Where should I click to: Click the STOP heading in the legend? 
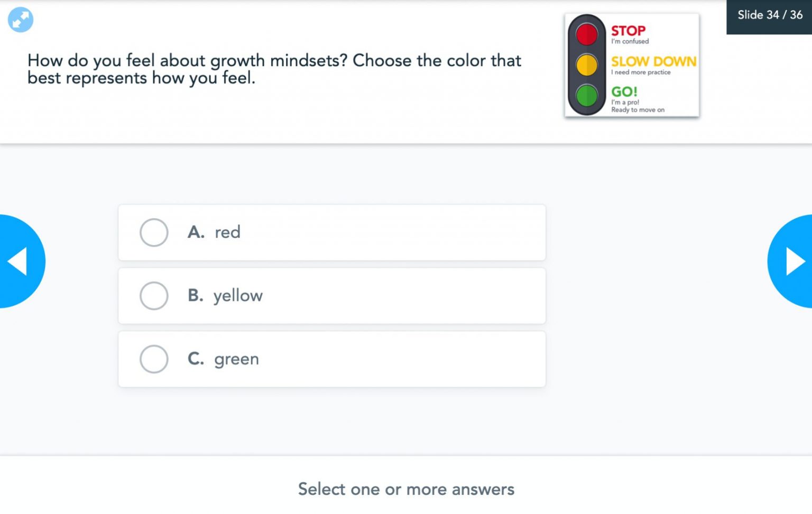click(x=628, y=31)
